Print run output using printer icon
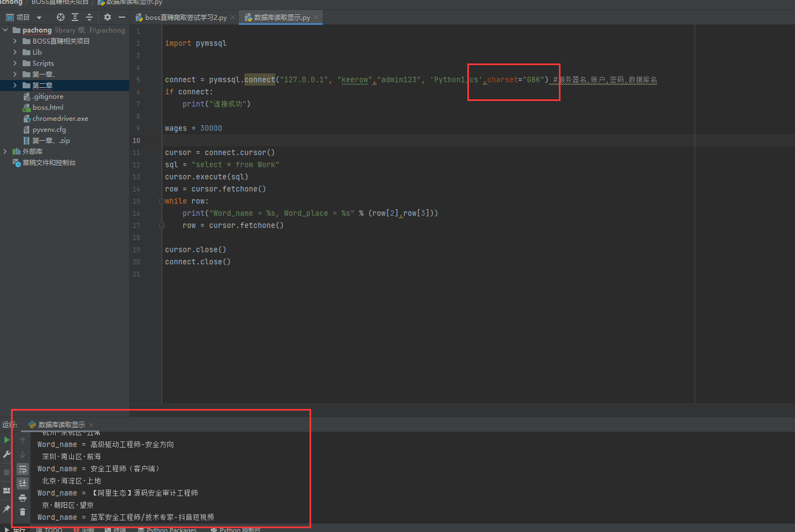 tap(23, 498)
